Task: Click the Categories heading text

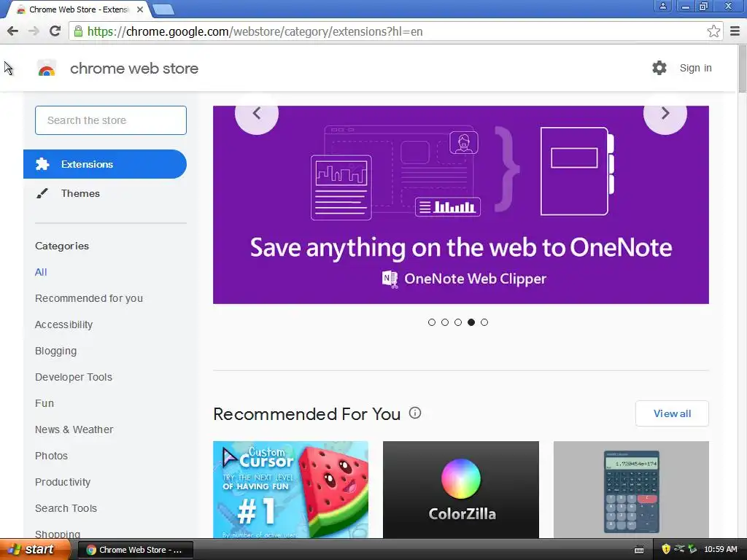Action: coord(62,246)
